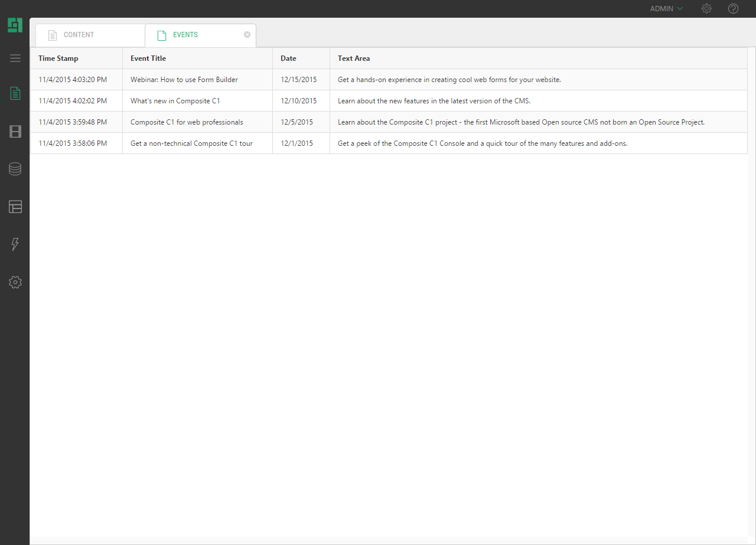Image resolution: width=756 pixels, height=545 pixels.
Task: Close the Events tab
Action: 247,35
